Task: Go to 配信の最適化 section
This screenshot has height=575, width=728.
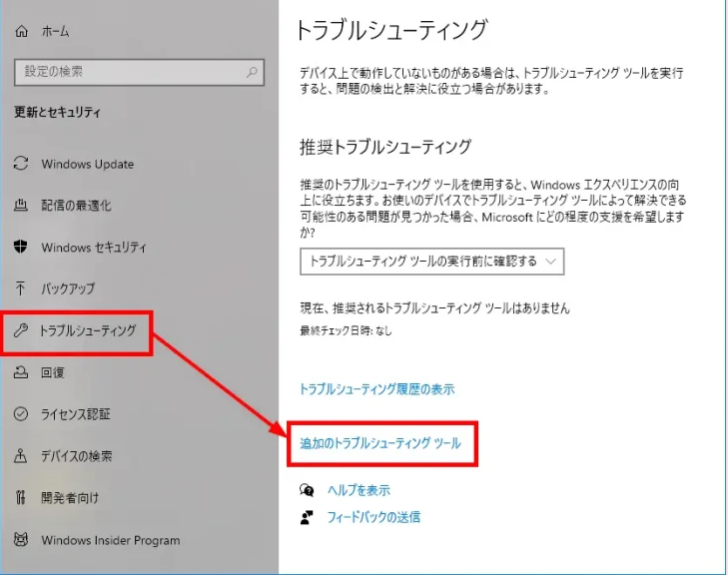Action: pos(76,205)
